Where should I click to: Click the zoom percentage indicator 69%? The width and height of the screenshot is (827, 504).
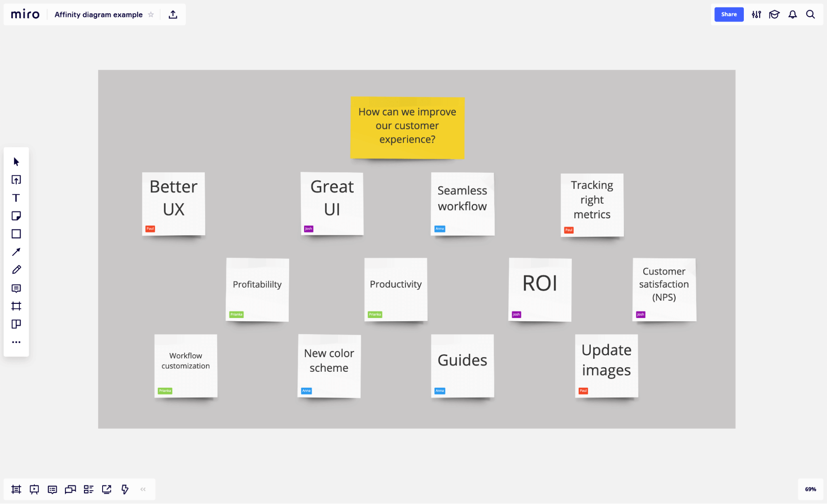[810, 490]
